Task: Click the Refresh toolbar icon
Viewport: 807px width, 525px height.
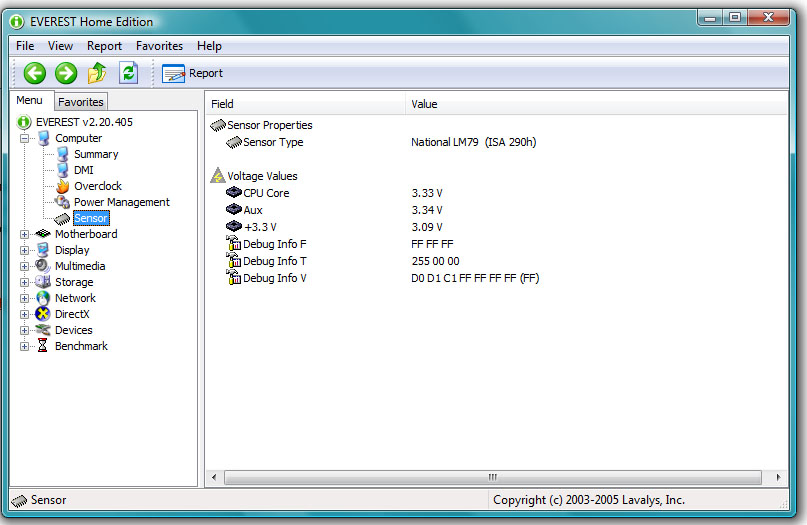Action: pyautogui.click(x=128, y=73)
